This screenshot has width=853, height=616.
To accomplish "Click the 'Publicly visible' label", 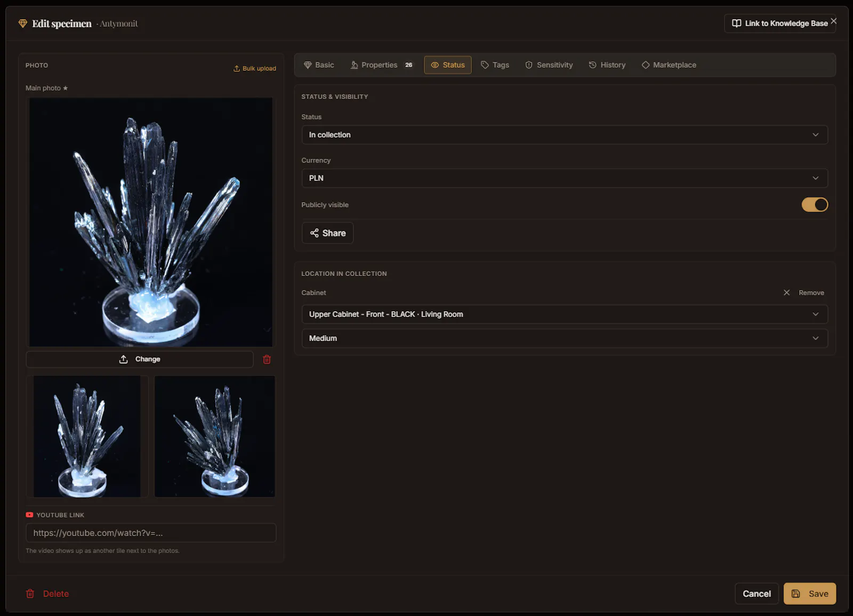I will (x=325, y=205).
